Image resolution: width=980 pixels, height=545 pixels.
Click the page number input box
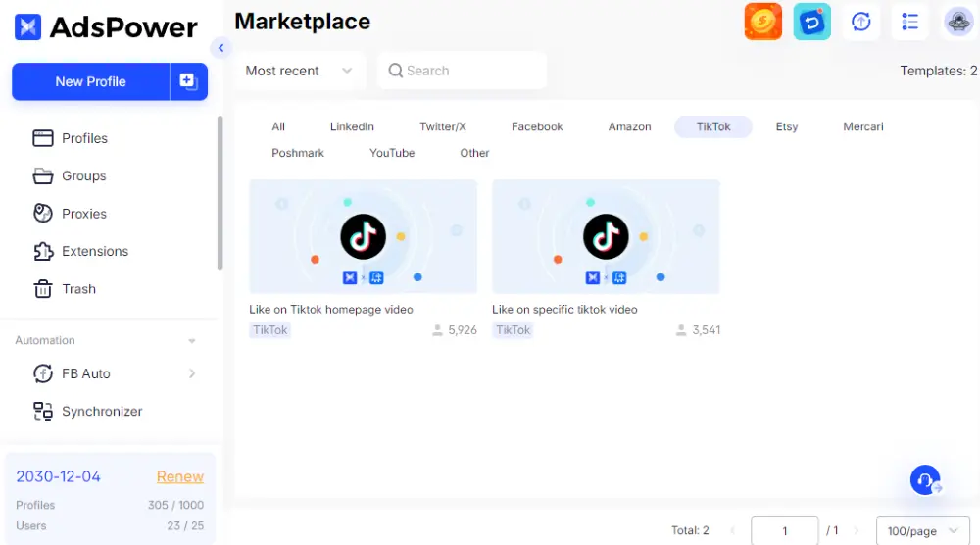point(784,531)
